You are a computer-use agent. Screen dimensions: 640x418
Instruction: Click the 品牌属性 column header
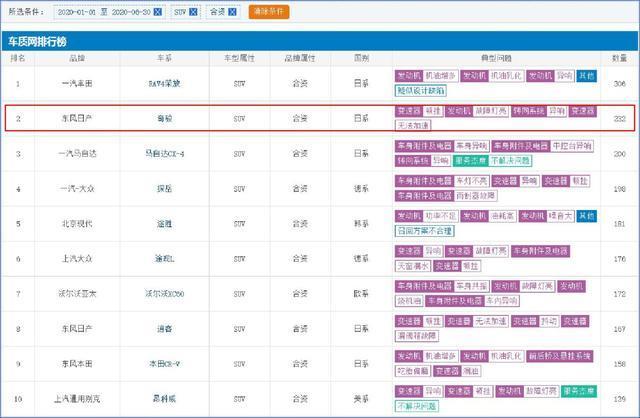coord(300,58)
